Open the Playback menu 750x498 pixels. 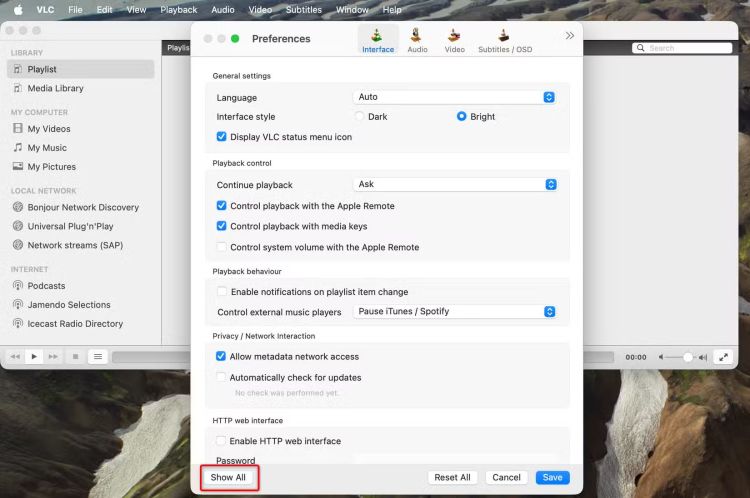(179, 10)
